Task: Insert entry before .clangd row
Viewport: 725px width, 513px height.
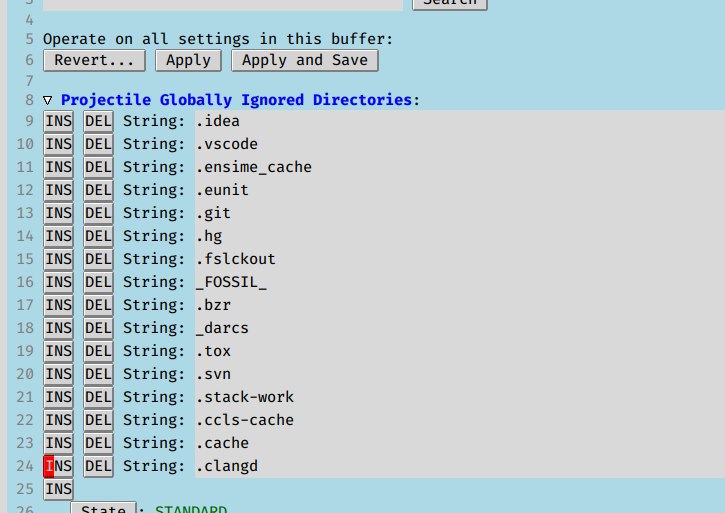Action: [58, 467]
